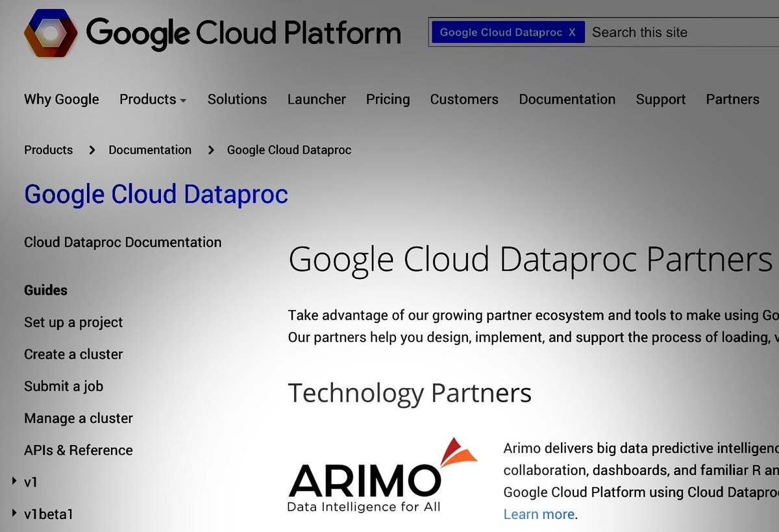Open Why Google in navigation bar

coord(62,99)
